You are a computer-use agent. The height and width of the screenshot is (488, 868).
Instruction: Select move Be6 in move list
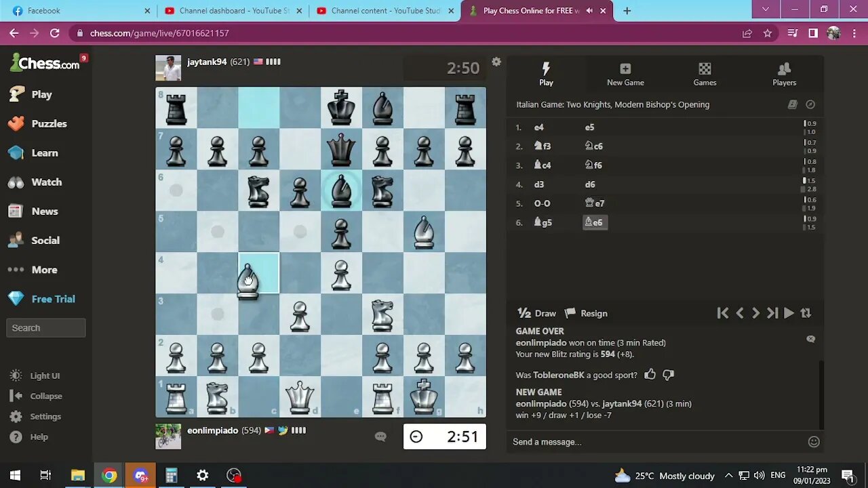[595, 222]
